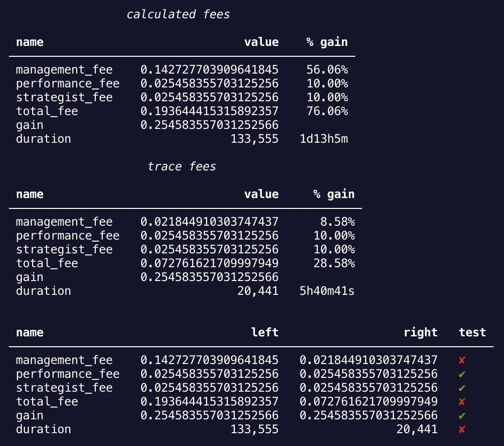
Task: Select performance_fee label in calculated fees table
Action: pos(68,83)
